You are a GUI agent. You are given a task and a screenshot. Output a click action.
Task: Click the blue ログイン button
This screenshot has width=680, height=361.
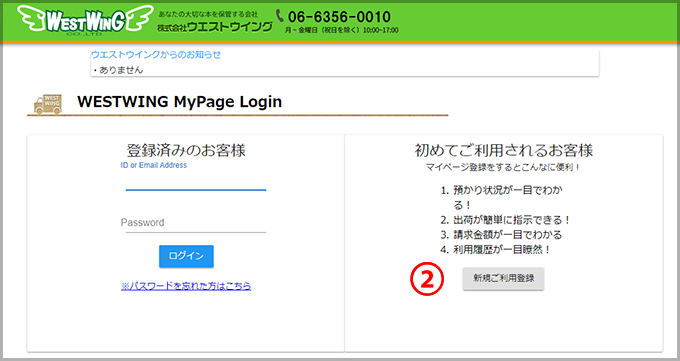click(x=186, y=256)
